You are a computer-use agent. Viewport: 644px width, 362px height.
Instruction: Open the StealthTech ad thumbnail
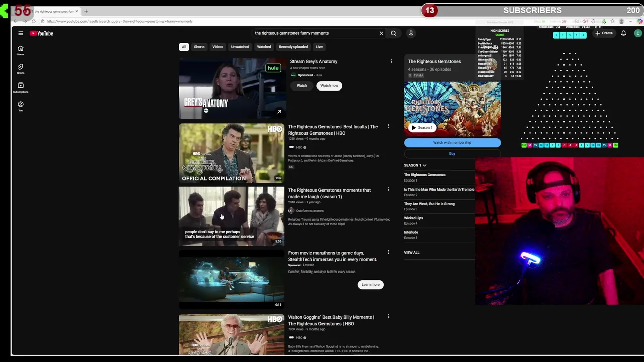point(231,280)
